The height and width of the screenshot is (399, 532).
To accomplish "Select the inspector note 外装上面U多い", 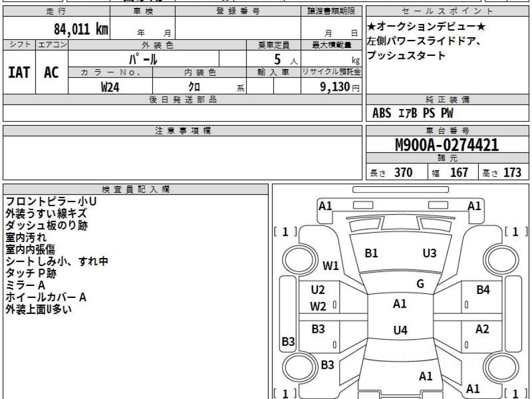I will coord(39,309).
